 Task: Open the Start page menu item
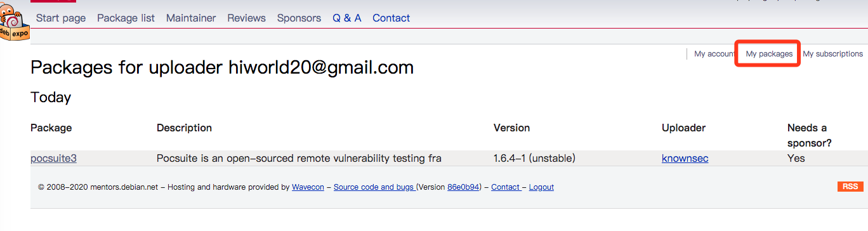click(61, 18)
